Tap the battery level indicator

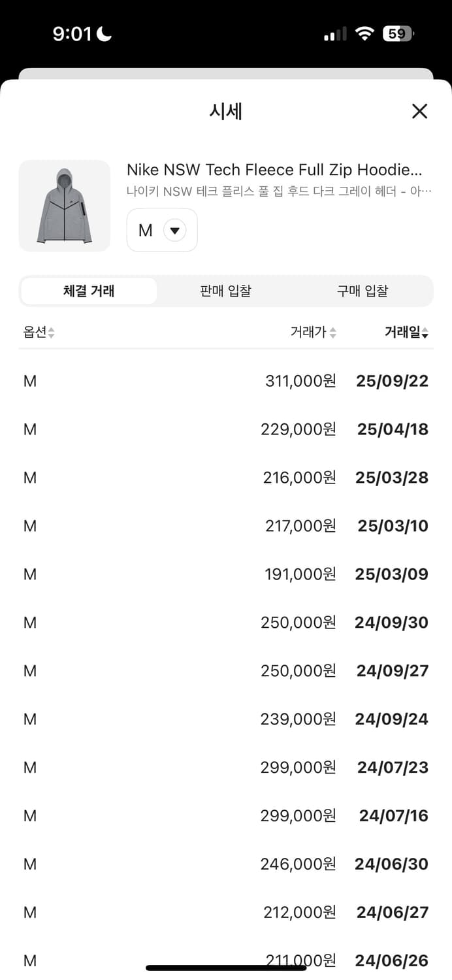coord(398,34)
